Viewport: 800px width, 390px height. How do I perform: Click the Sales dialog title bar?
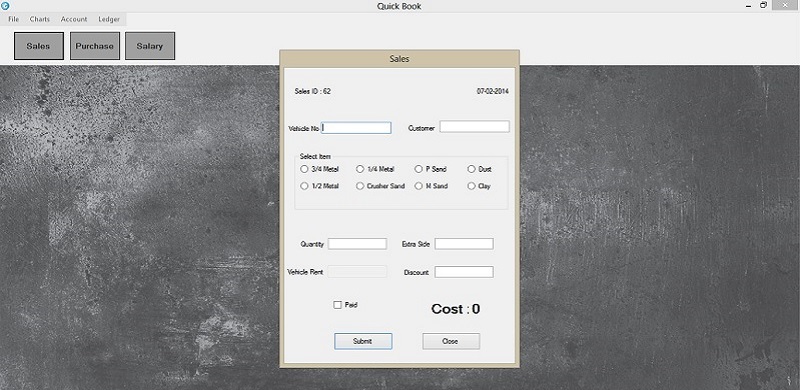coord(399,59)
